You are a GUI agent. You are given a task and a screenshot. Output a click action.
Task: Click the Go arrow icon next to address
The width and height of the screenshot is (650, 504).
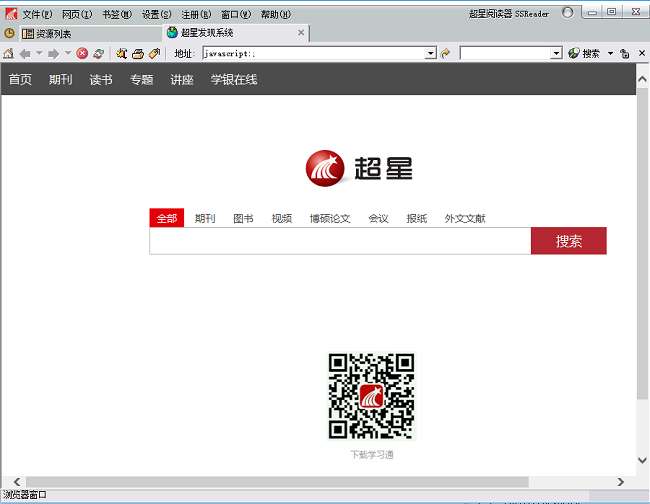click(x=446, y=53)
